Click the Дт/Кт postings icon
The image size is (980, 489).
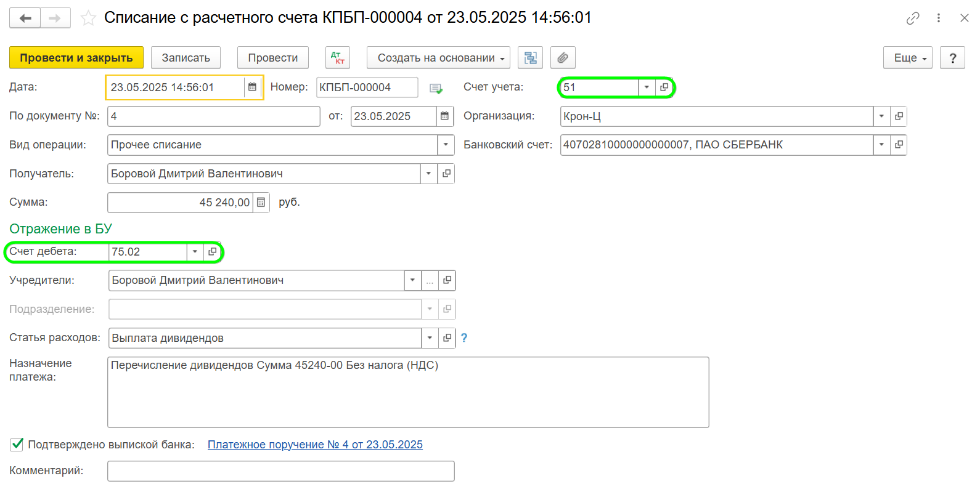tap(337, 58)
